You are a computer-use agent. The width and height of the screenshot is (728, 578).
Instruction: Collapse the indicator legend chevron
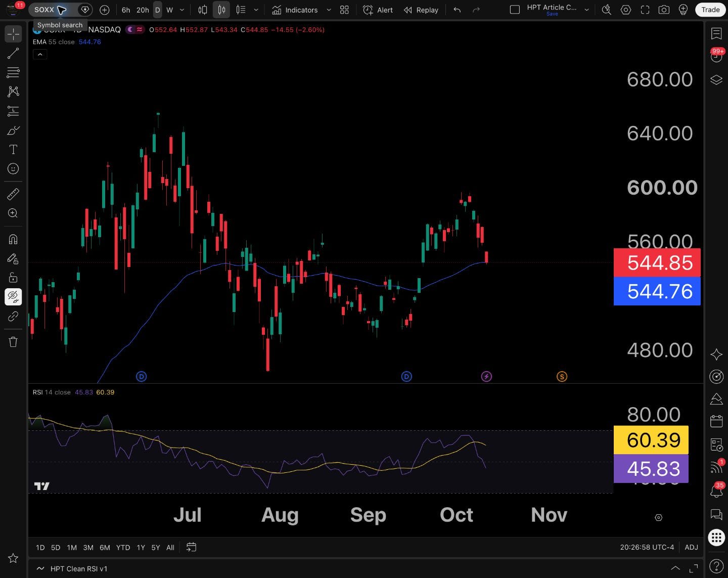click(x=40, y=54)
